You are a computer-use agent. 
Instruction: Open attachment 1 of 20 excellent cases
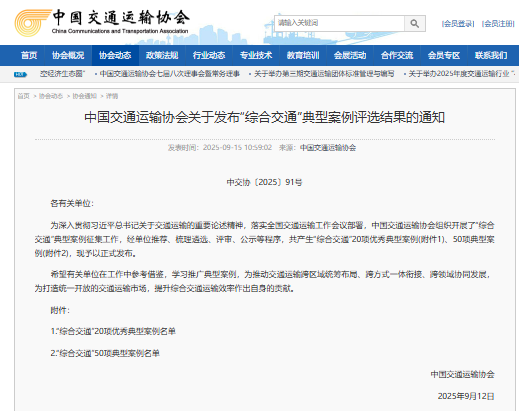pyautogui.click(x=113, y=331)
